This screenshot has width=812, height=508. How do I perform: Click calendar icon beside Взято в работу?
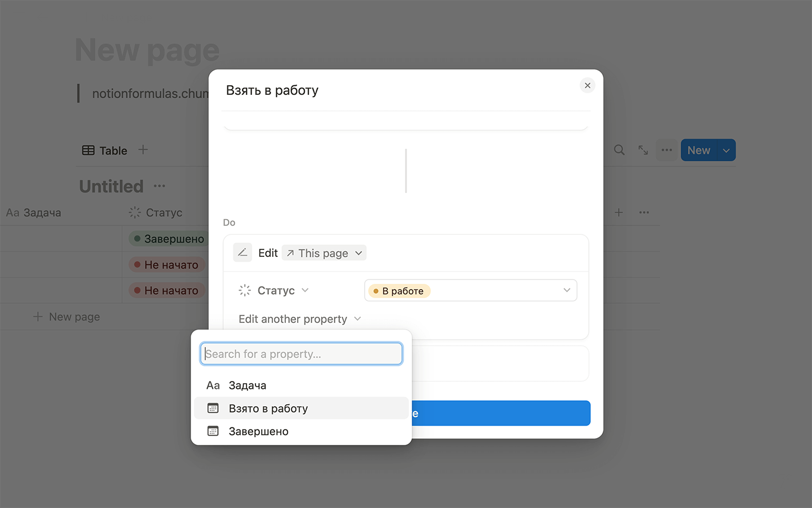point(213,408)
